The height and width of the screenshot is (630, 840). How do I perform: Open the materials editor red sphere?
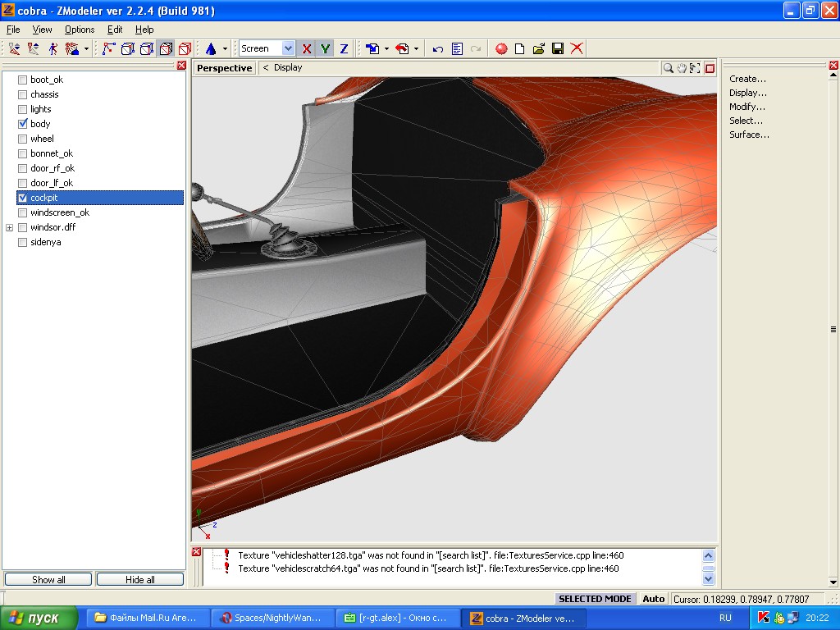tap(501, 49)
